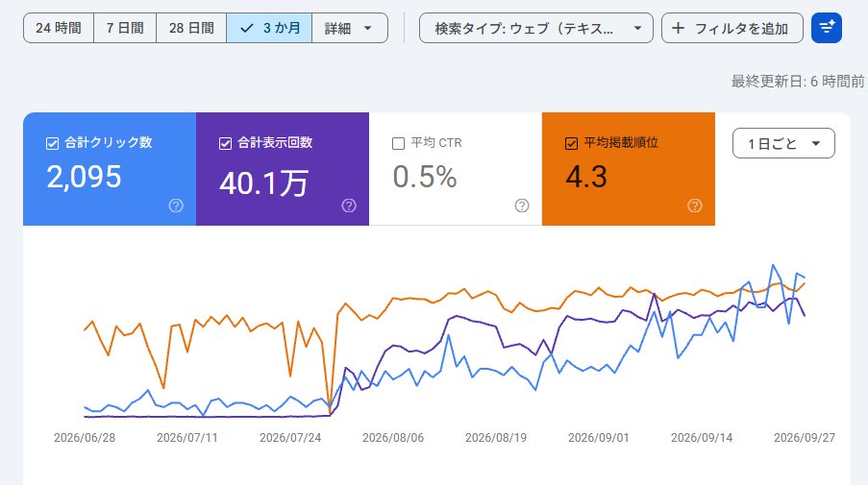
Task: Toggle the 合計表示回数 checkbox
Action: pyautogui.click(x=225, y=144)
